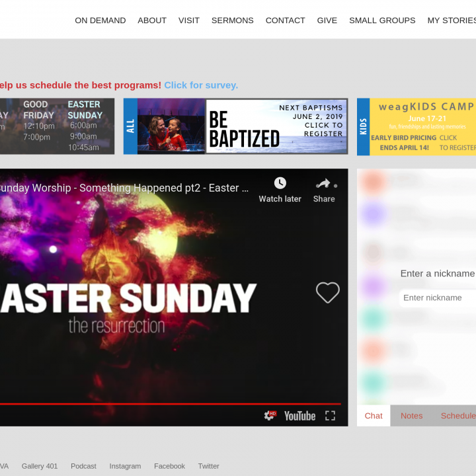Click the Watch later clock icon

click(x=280, y=183)
